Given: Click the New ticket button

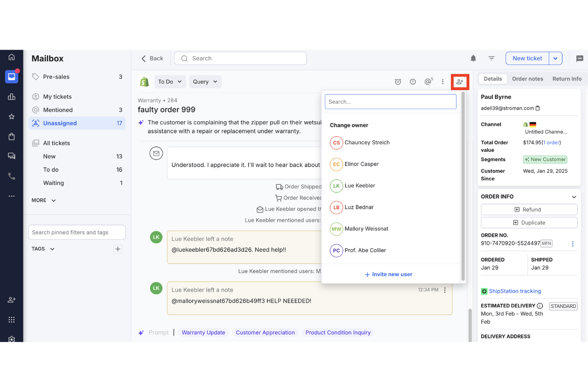Looking at the screenshot, I should pos(527,58).
